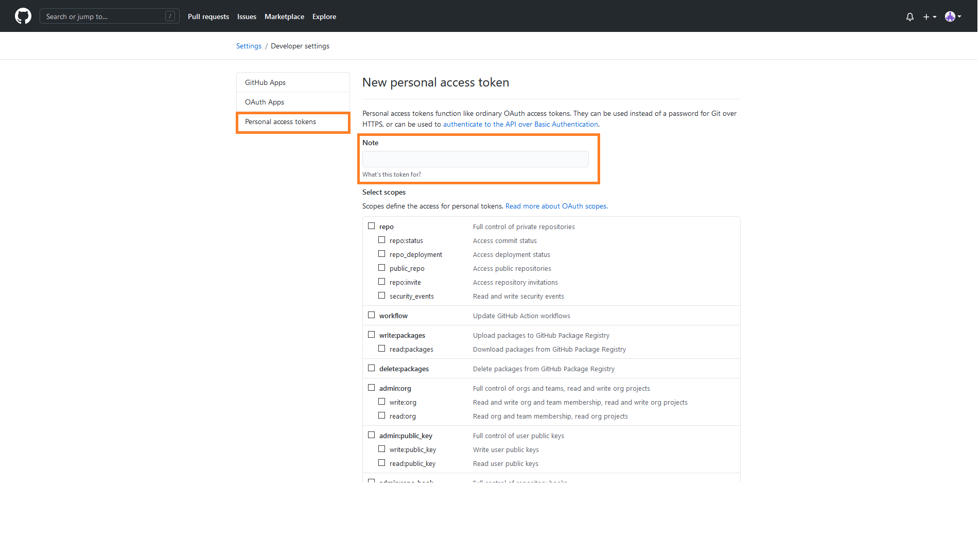Check the workflow scope

[371, 315]
